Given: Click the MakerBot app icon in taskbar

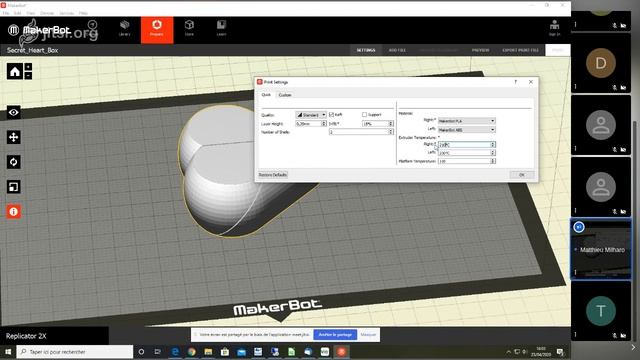Looking at the screenshot, I should click(342, 351).
